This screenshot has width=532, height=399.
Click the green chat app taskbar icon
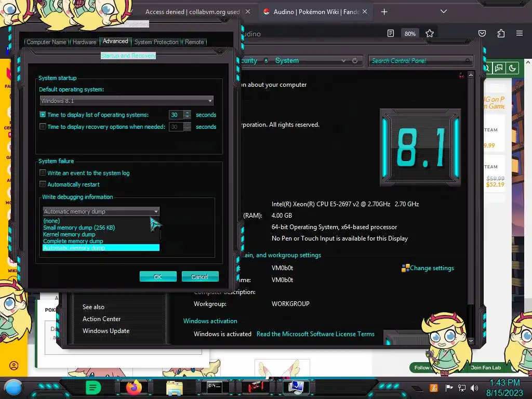coord(94,388)
